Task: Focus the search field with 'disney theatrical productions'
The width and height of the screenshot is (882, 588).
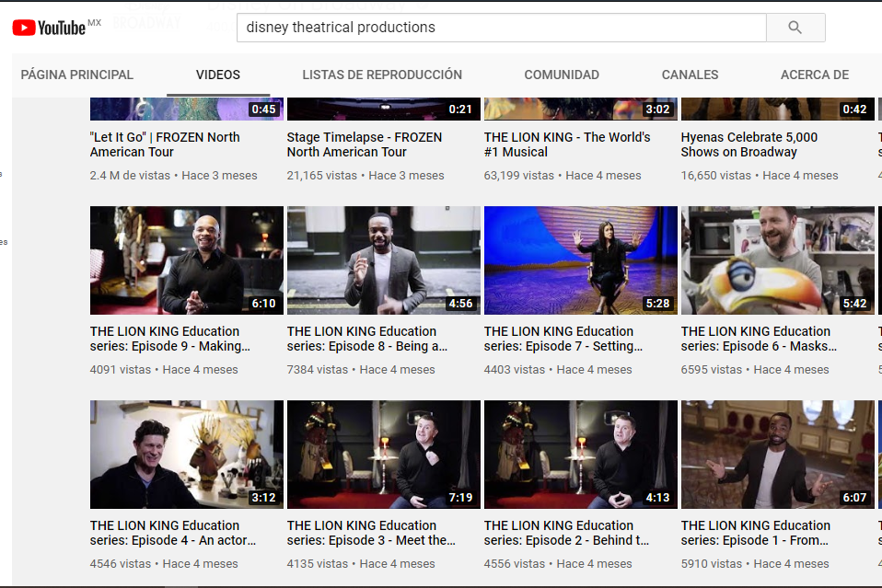Action: (501, 28)
